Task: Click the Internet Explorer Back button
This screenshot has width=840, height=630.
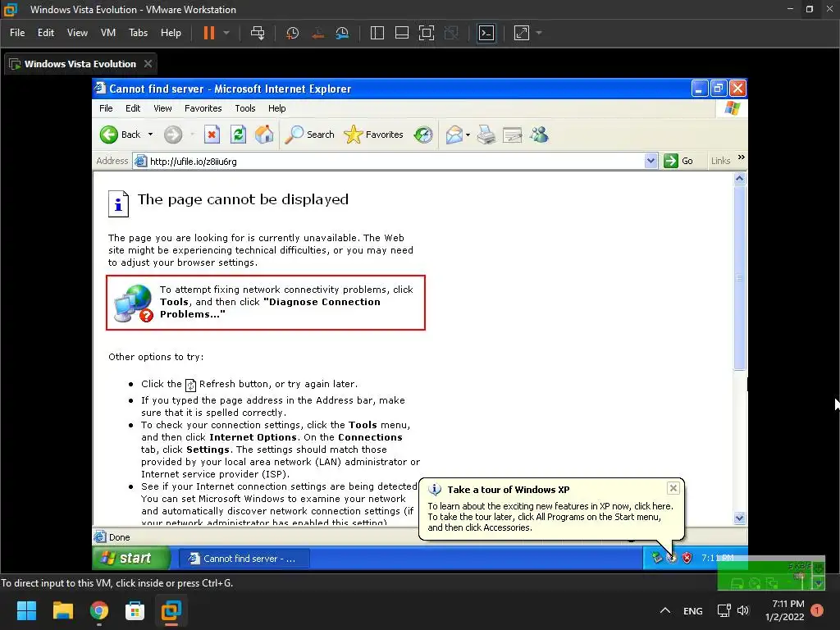Action: point(121,135)
